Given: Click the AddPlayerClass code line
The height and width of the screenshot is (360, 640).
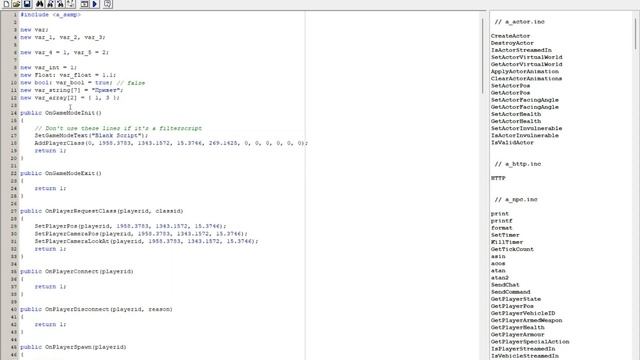Looking at the screenshot, I should coord(171,143).
